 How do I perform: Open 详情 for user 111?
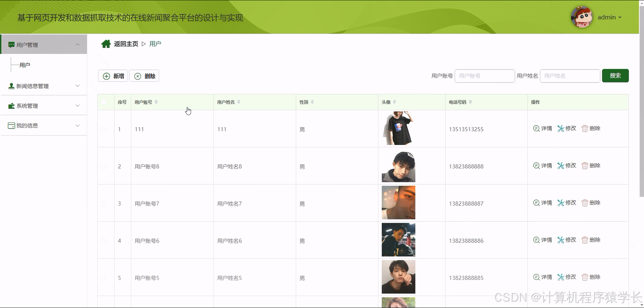pos(543,128)
